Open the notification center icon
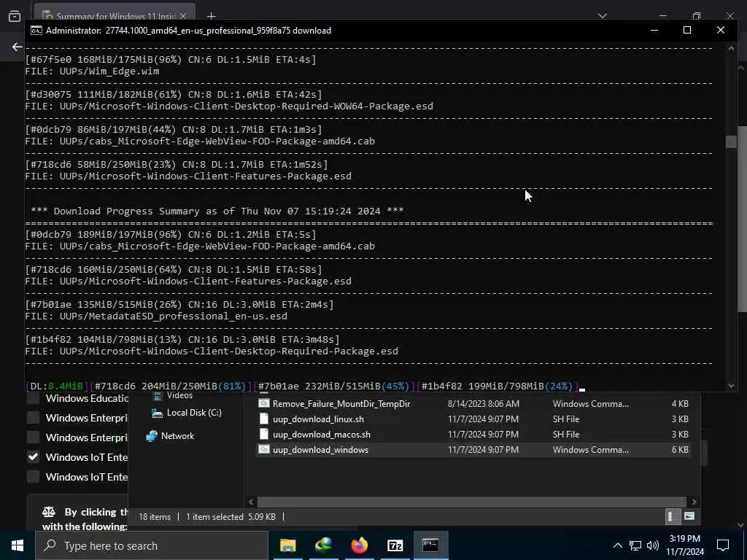Screen dimensions: 747x560 [x=723, y=545]
